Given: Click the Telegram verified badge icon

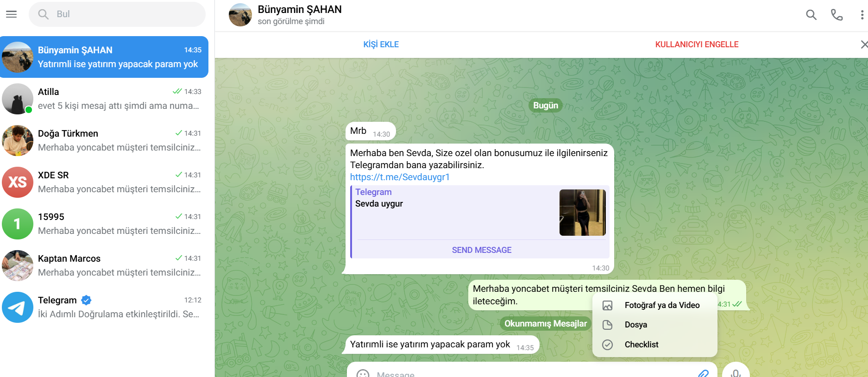Looking at the screenshot, I should (x=86, y=300).
